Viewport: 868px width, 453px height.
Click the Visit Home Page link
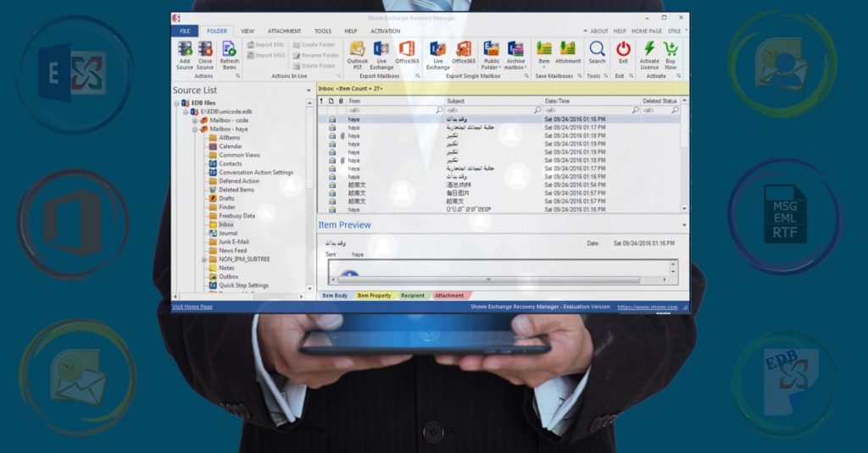[x=192, y=307]
